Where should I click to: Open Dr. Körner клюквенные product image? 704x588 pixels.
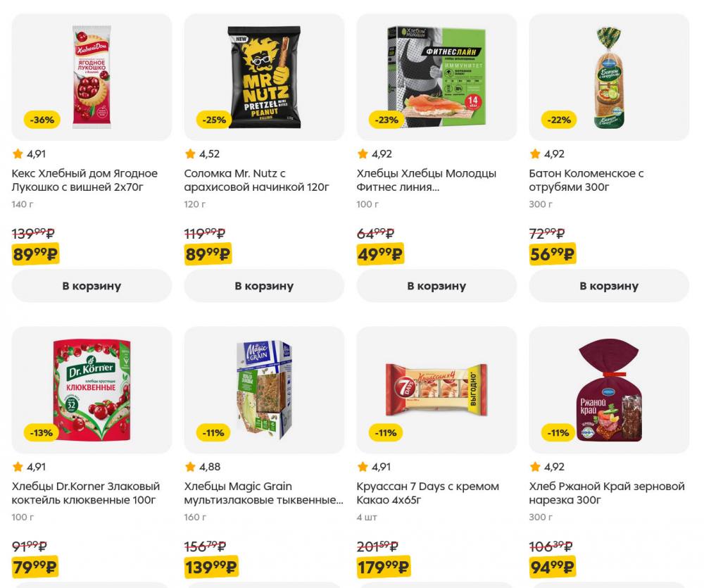point(92,390)
